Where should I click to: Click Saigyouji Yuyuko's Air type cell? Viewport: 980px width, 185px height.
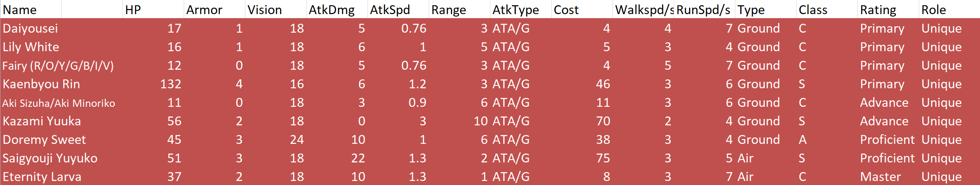point(745,158)
